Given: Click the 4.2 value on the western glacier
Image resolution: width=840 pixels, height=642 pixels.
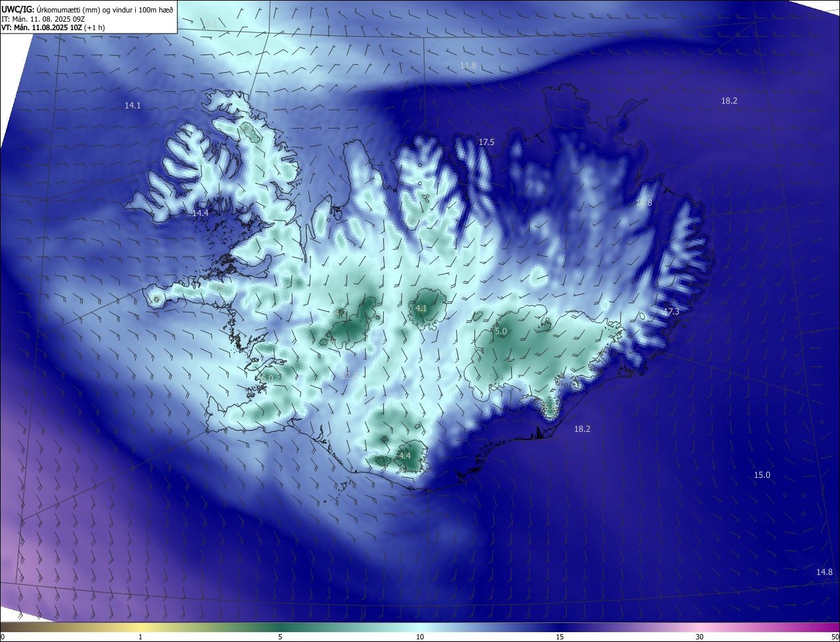Looking at the screenshot, I should coord(341,314).
